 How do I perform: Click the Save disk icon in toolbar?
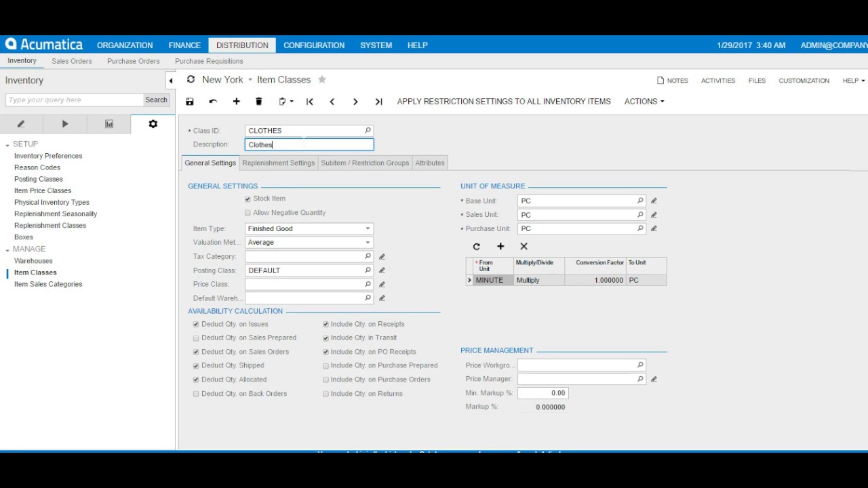pos(190,102)
